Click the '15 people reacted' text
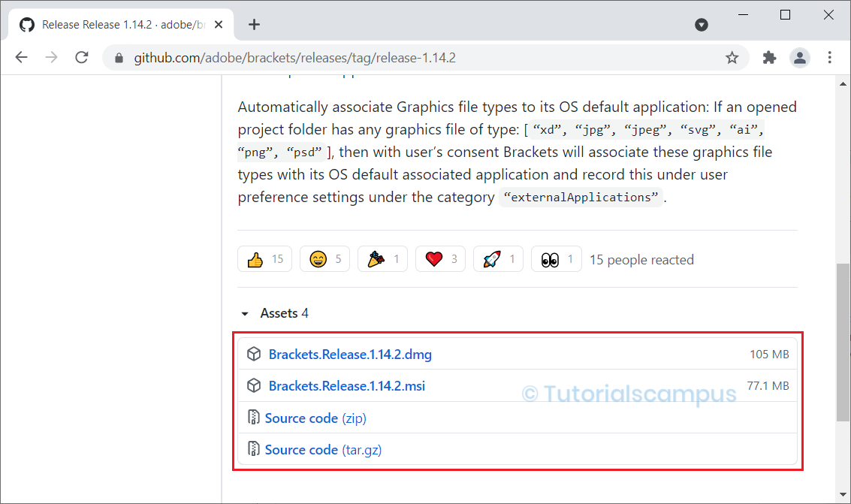 pyautogui.click(x=641, y=260)
